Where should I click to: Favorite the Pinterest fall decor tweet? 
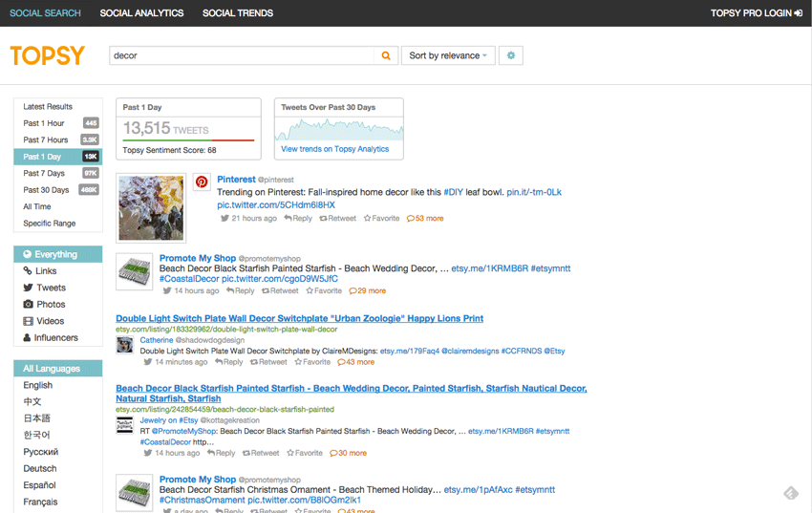click(x=382, y=219)
